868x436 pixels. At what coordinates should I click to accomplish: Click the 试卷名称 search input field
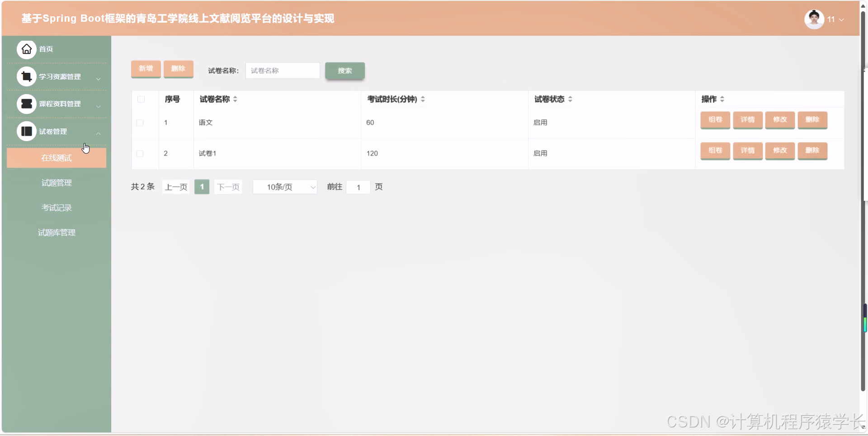tap(282, 71)
